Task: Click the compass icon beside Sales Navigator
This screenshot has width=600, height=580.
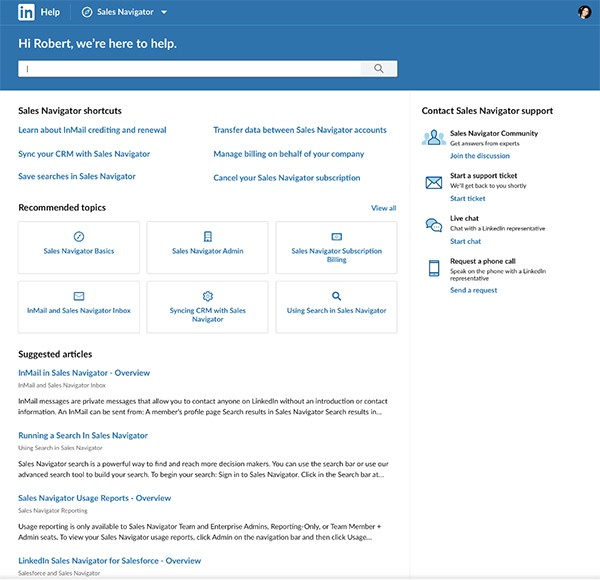Action: tap(87, 12)
